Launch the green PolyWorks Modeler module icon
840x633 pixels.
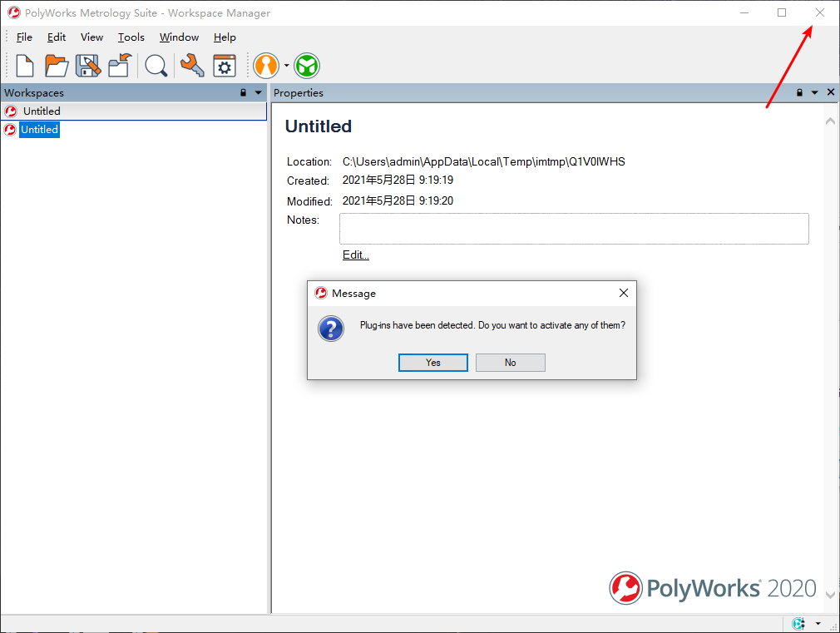307,66
